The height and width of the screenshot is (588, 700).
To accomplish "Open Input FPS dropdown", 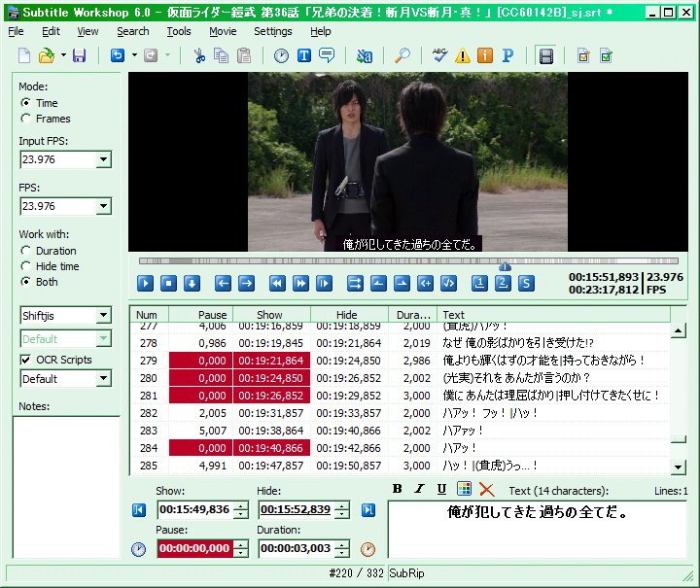I will tap(104, 159).
